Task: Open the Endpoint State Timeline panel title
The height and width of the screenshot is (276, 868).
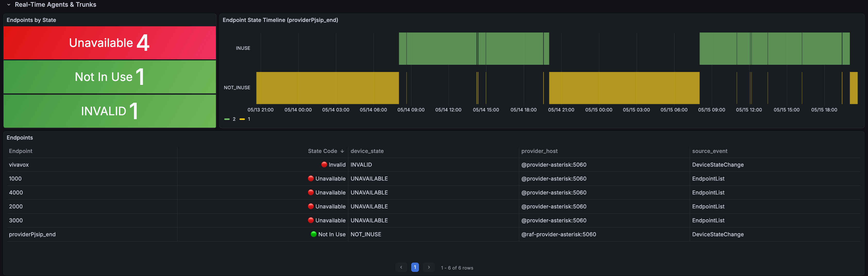Action: point(280,20)
